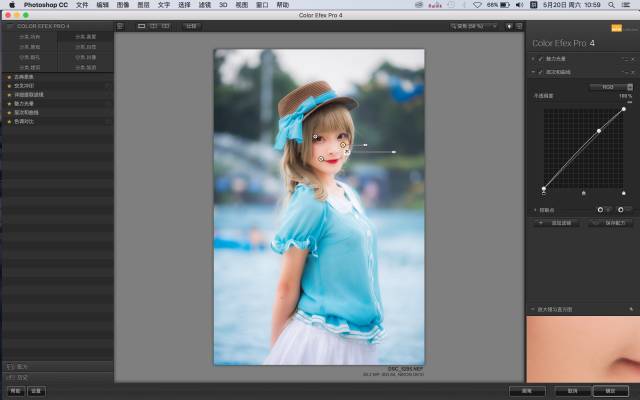Click the white point slider under curve
Screen dimensions: 640x400
[x=624, y=193]
